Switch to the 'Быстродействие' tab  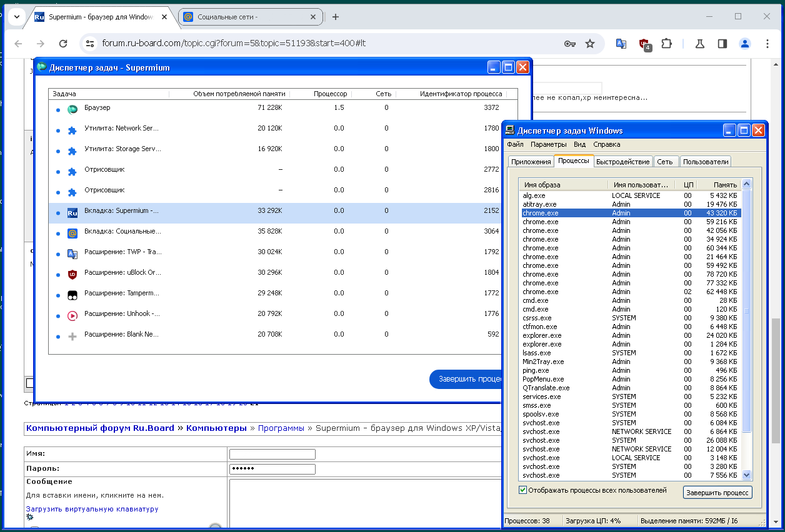pos(622,162)
